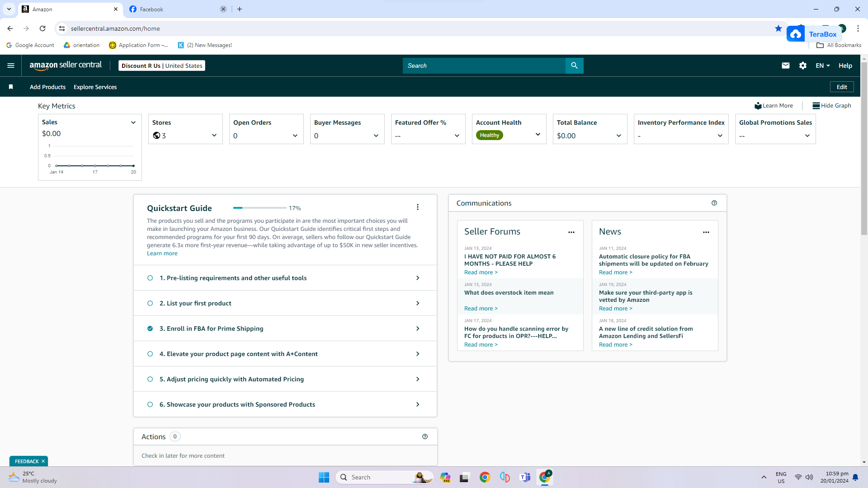
Task: Read more about third-party app news
Action: click(616, 309)
